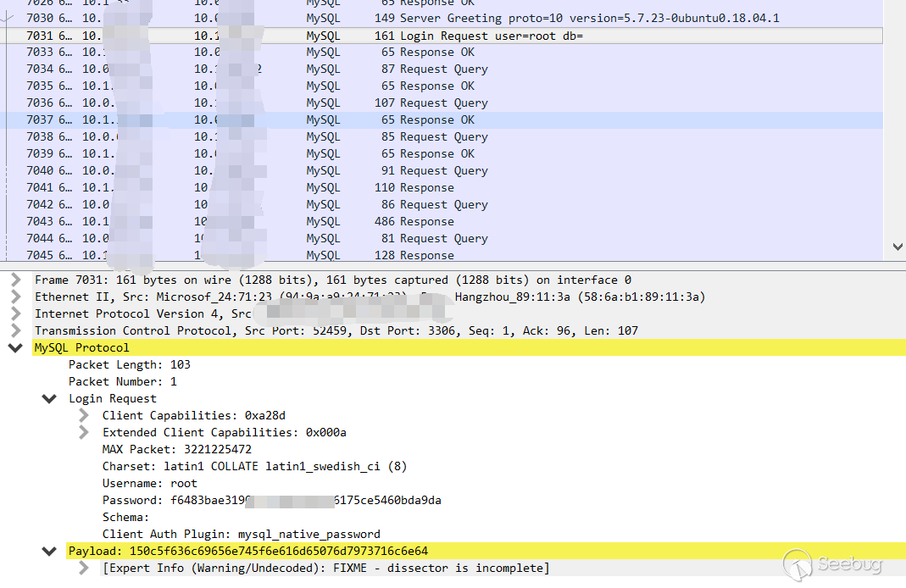
Task: Click the packet list scrollbar down arrow
Action: click(898, 247)
